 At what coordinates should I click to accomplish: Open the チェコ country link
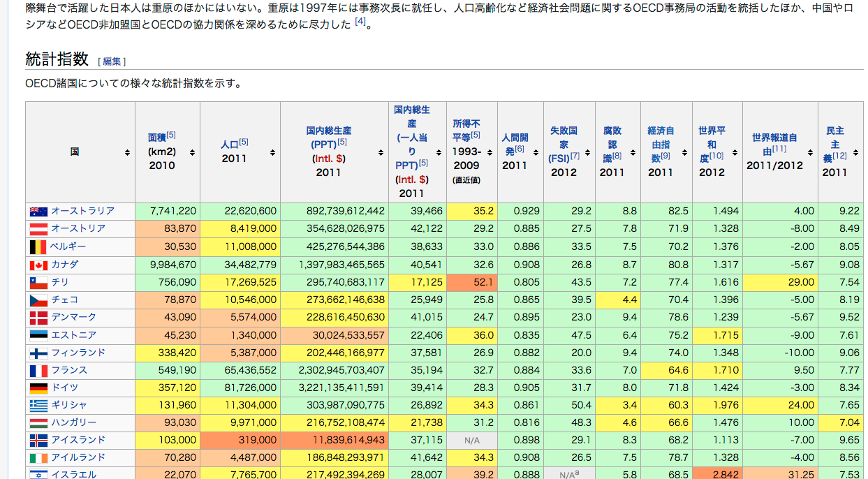pos(64,300)
